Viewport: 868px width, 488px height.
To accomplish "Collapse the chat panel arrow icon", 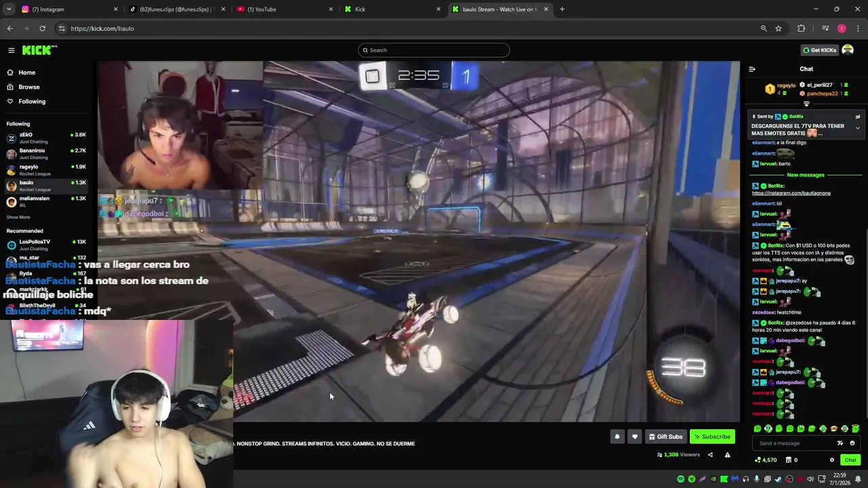I will pyautogui.click(x=751, y=69).
